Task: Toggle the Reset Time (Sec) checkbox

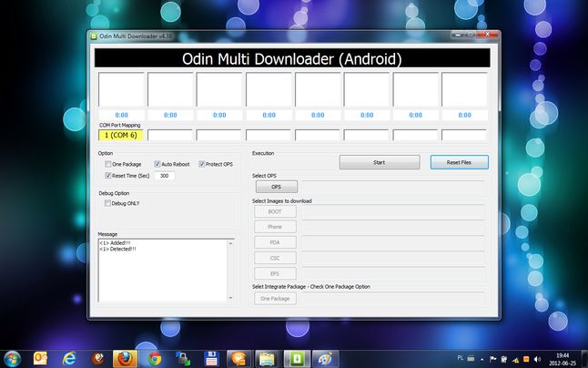Action: 108,175
